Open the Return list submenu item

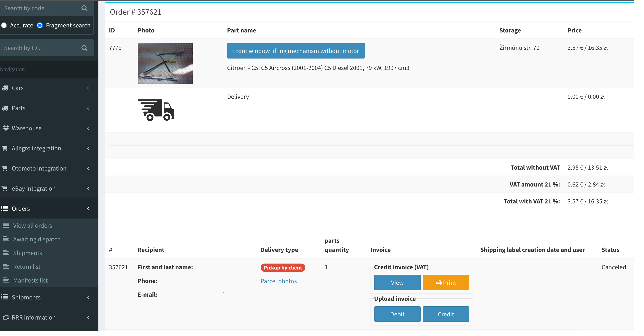coord(27,267)
